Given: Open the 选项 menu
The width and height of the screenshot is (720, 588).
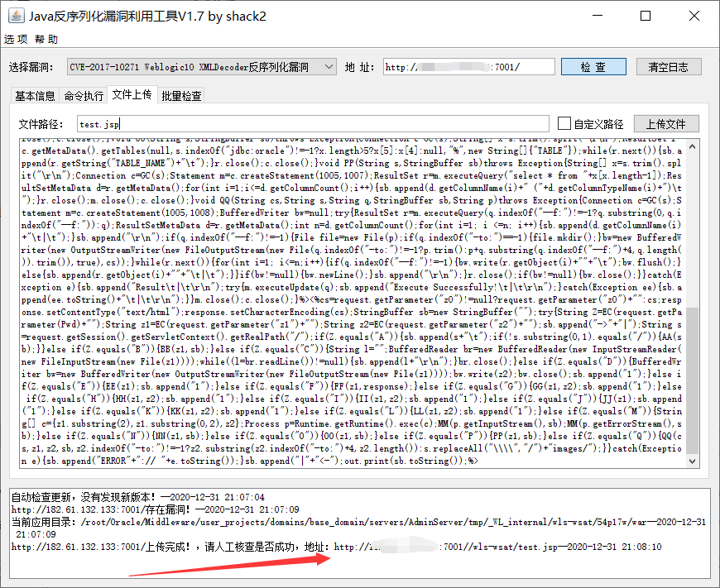Looking at the screenshot, I should click(16, 40).
